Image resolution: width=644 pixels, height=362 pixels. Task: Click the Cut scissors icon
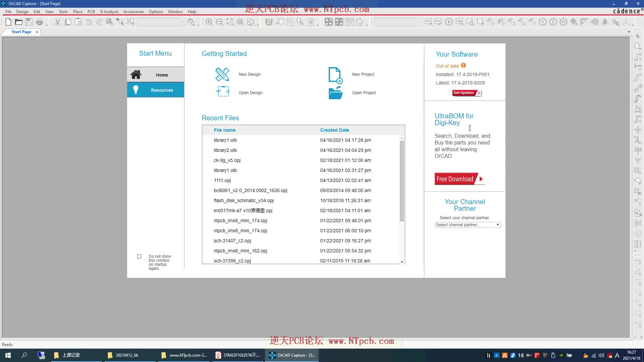(58, 22)
